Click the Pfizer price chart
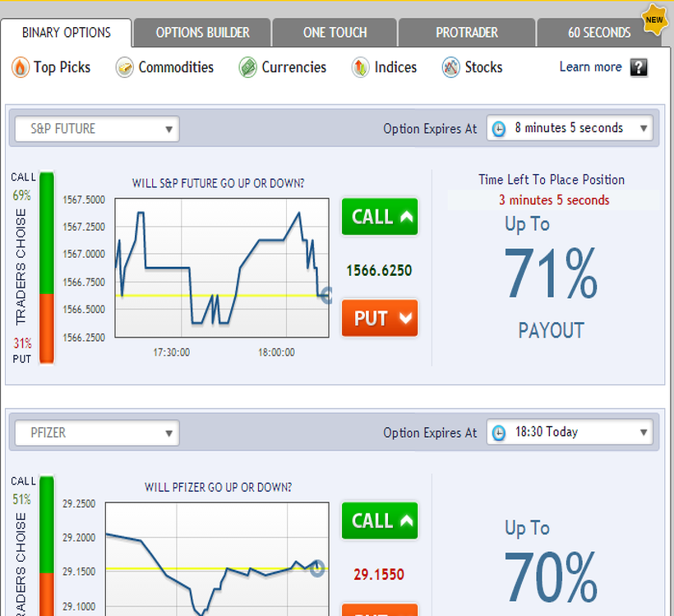 tap(218, 559)
